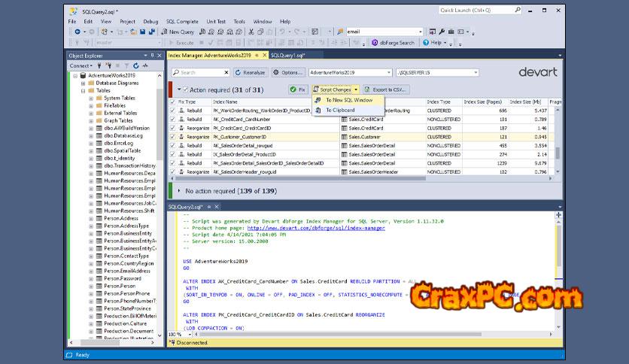Export index list to CSV
Image resolution: width=629 pixels, height=364 pixels.
coord(387,89)
